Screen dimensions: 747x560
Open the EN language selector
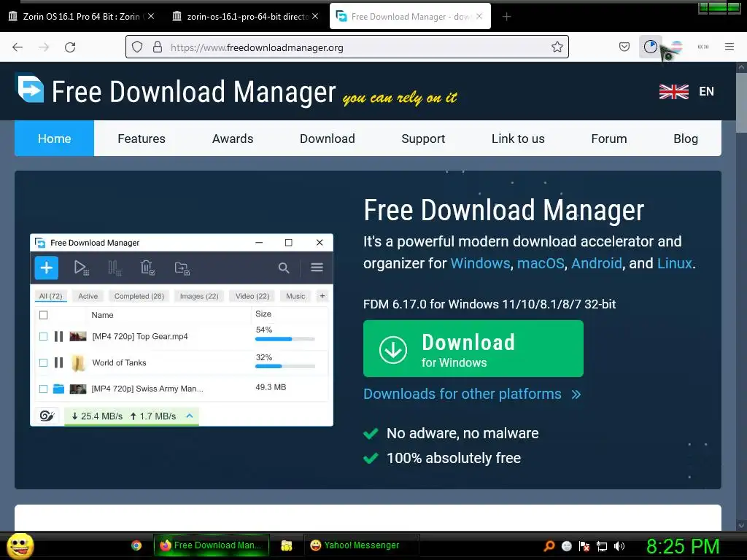point(706,91)
